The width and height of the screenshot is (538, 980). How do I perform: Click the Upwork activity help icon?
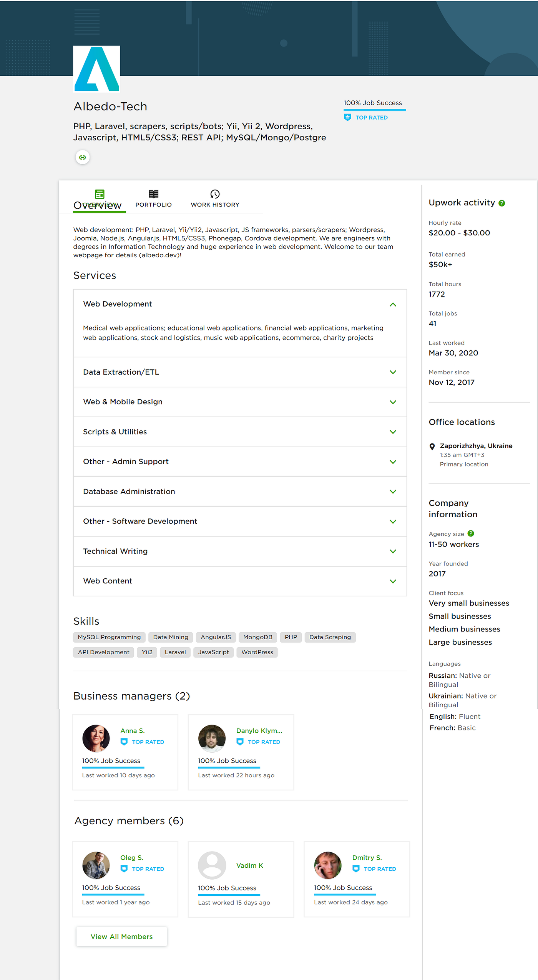502,203
